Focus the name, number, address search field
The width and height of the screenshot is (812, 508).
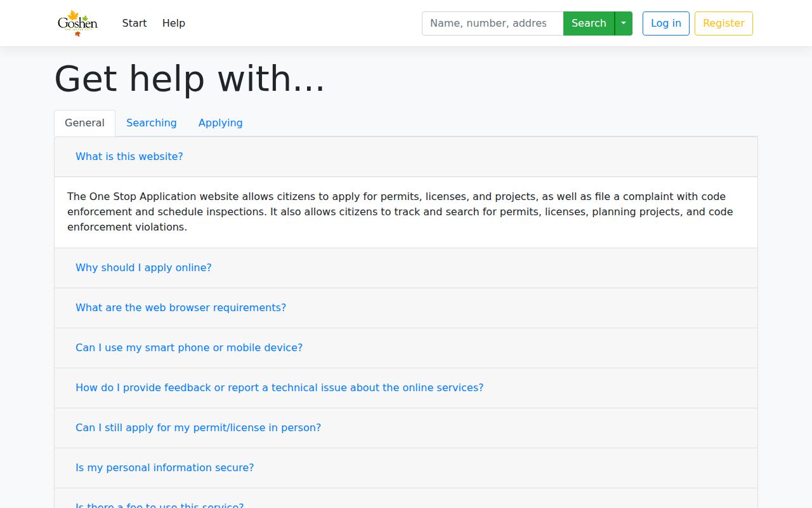click(x=492, y=23)
